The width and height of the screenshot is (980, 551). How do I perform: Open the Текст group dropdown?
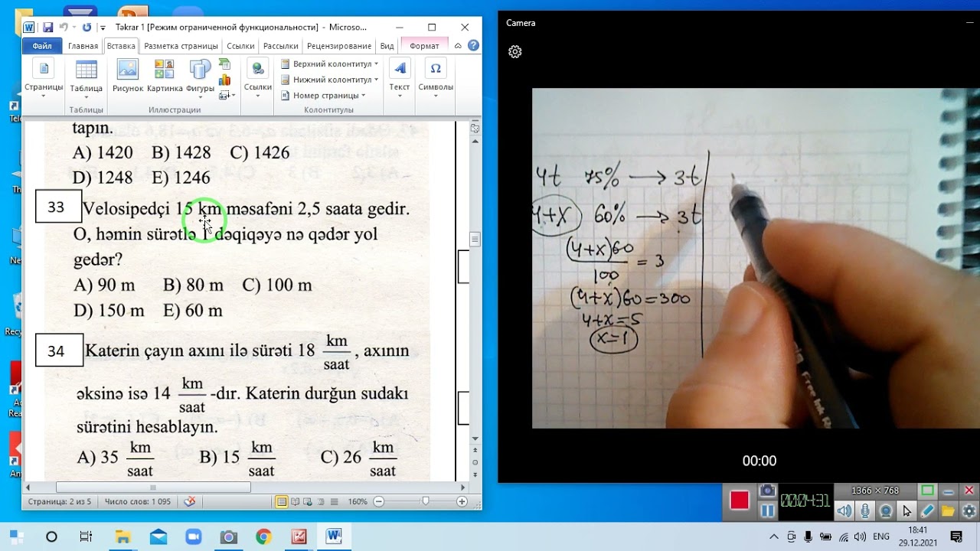tap(400, 79)
